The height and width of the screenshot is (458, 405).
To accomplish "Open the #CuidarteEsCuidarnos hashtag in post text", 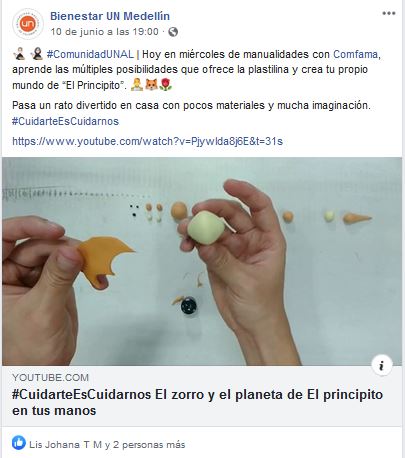I will 65,121.
